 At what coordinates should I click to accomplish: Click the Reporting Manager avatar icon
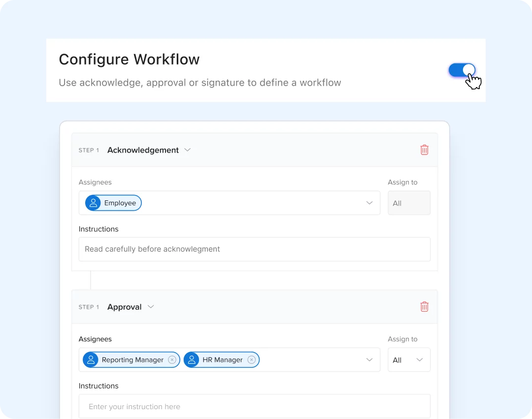91,360
